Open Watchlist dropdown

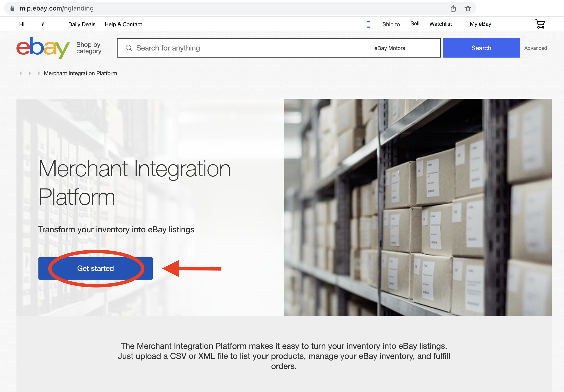point(440,24)
